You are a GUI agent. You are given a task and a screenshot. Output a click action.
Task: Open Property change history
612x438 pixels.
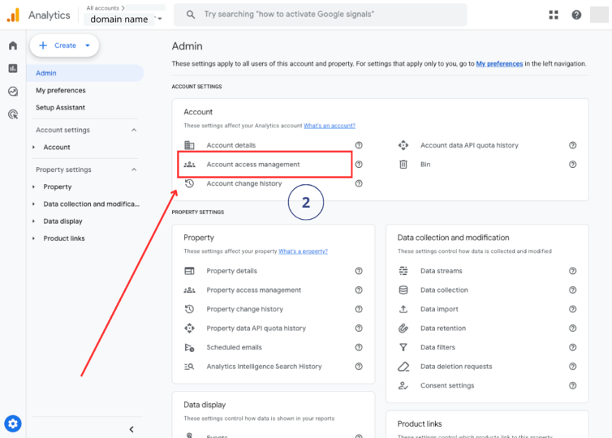tap(245, 309)
